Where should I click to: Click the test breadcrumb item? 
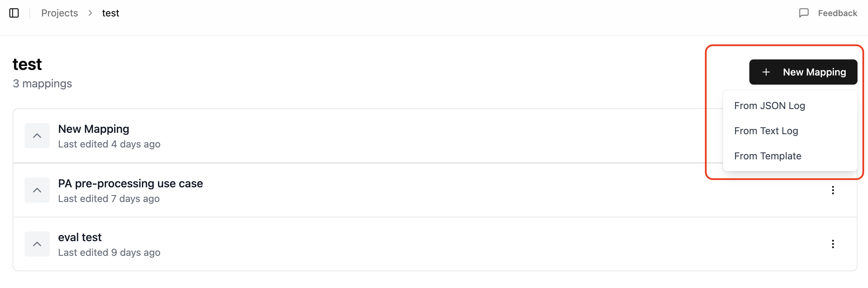click(x=111, y=13)
